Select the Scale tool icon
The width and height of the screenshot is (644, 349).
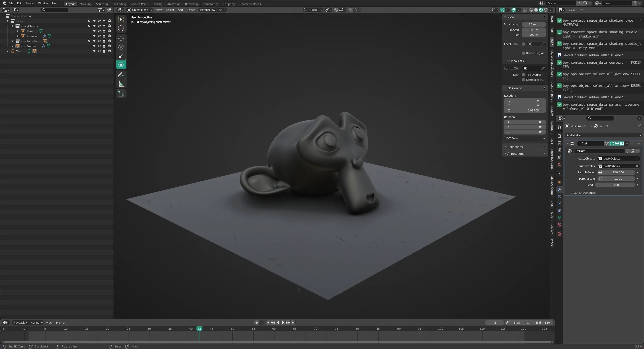pyautogui.click(x=121, y=56)
